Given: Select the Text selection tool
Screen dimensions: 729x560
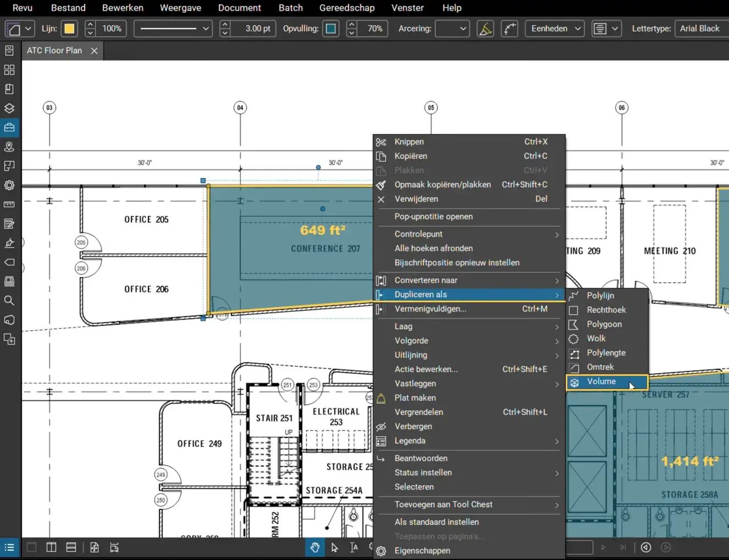Looking at the screenshot, I should pyautogui.click(x=354, y=547).
